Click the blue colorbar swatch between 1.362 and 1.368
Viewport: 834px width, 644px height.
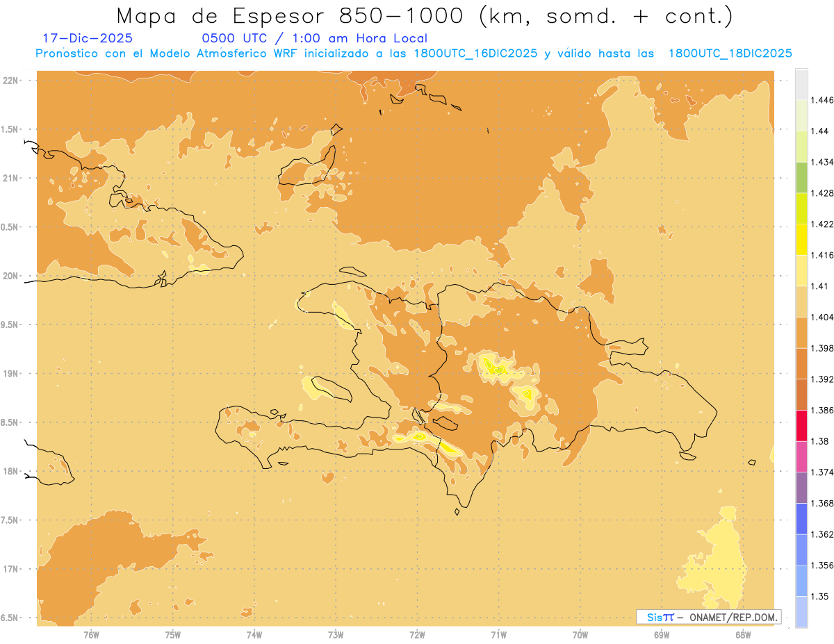801,519
